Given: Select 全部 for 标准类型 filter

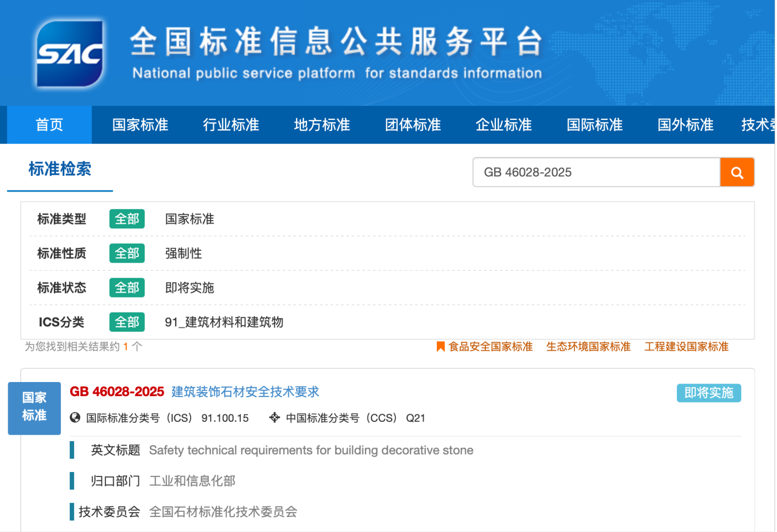Looking at the screenshot, I should pyautogui.click(x=127, y=219).
